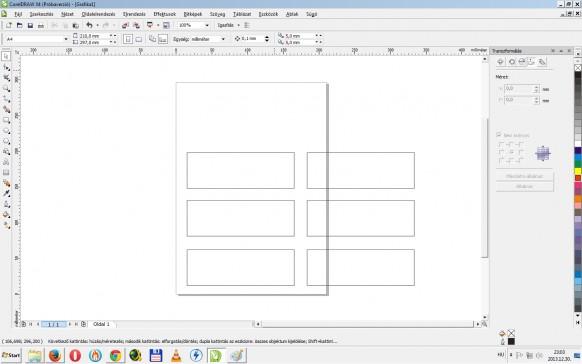Select the Fill tool in the toolbox
This screenshot has height=364, width=582.
point(6,214)
